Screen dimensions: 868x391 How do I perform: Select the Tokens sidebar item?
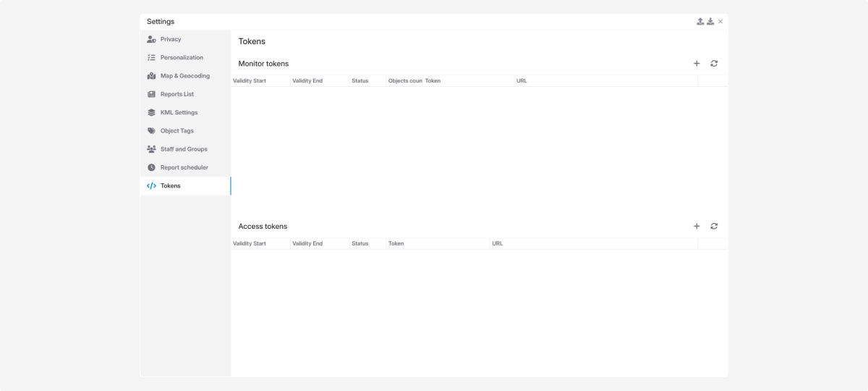pos(171,186)
